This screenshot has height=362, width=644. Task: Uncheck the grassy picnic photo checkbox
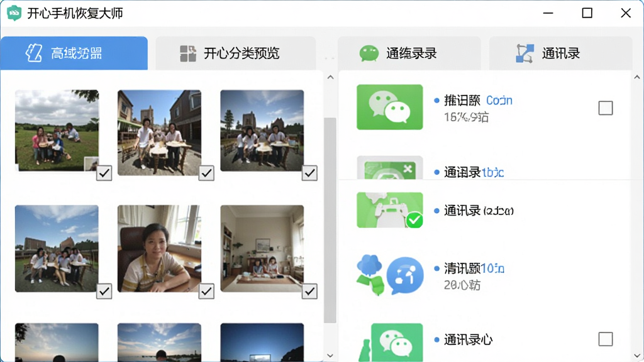click(104, 173)
